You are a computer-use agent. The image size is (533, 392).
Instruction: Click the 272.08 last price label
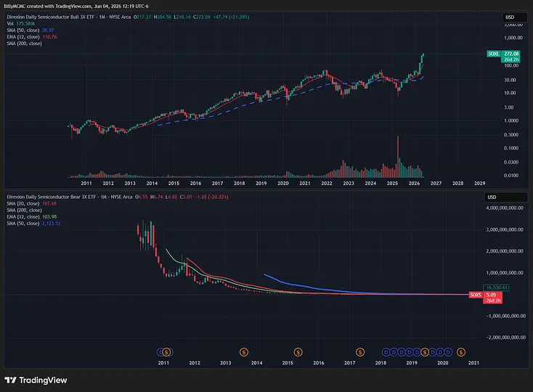pyautogui.click(x=511, y=54)
